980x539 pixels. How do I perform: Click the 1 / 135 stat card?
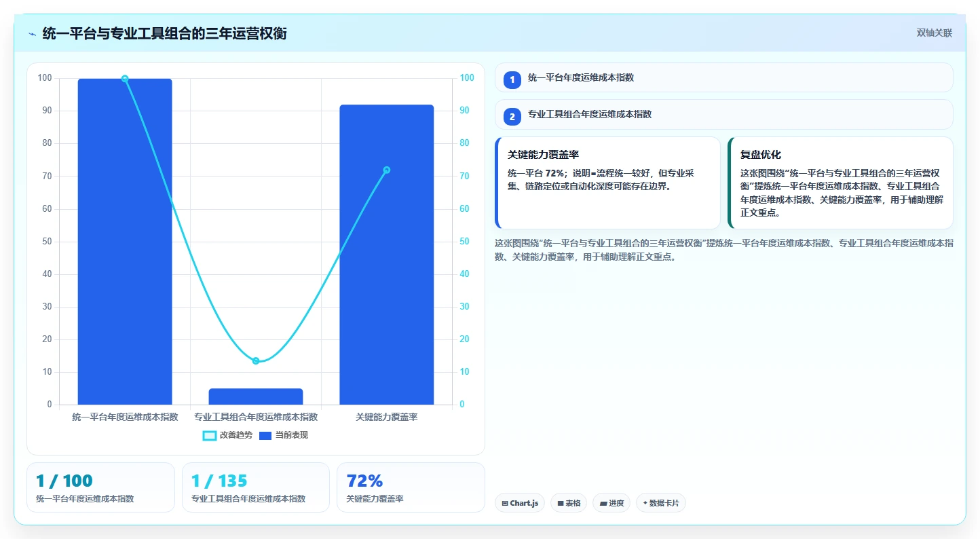pos(256,487)
